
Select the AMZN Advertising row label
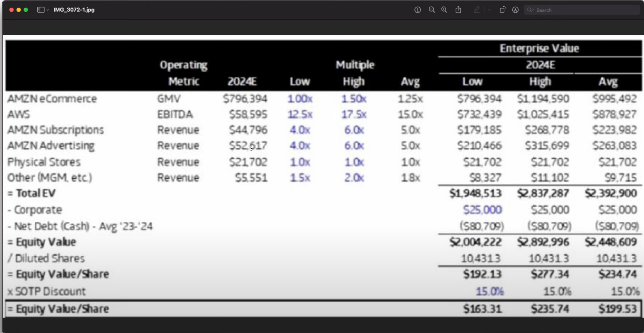click(x=51, y=146)
